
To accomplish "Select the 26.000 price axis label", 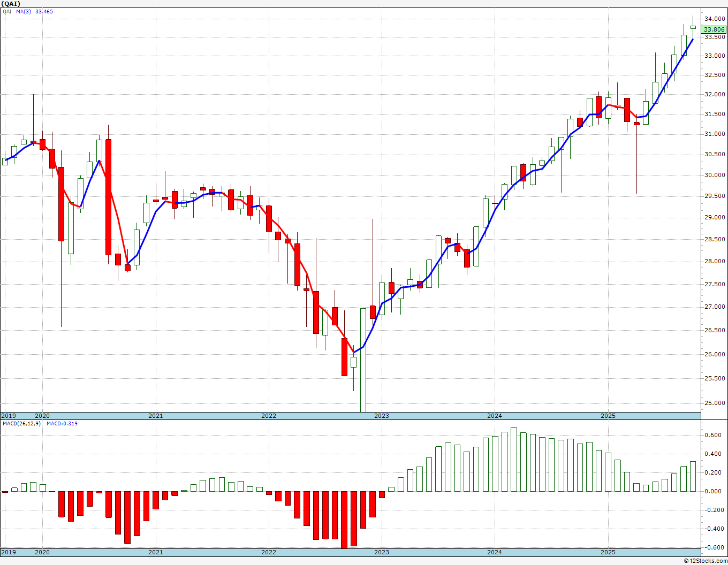I will [715, 354].
